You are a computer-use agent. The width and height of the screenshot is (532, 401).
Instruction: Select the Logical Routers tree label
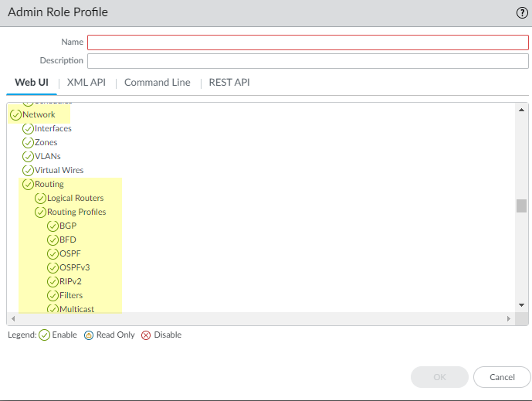pos(76,199)
